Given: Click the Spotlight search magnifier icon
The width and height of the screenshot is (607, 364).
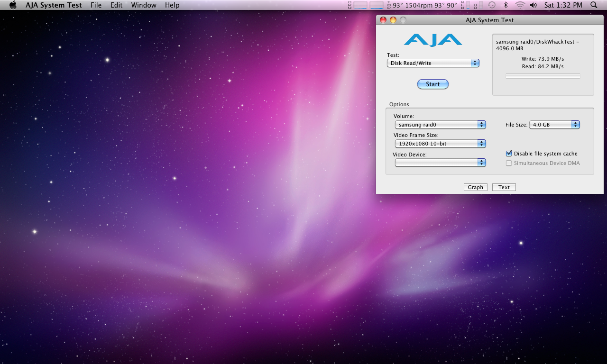Looking at the screenshot, I should pyautogui.click(x=594, y=5).
